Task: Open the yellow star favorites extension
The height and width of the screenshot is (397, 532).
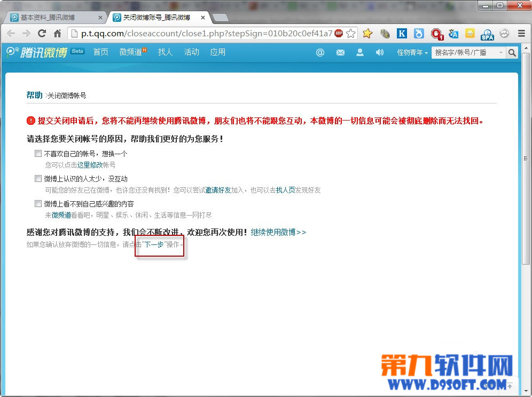Action: 367,33
